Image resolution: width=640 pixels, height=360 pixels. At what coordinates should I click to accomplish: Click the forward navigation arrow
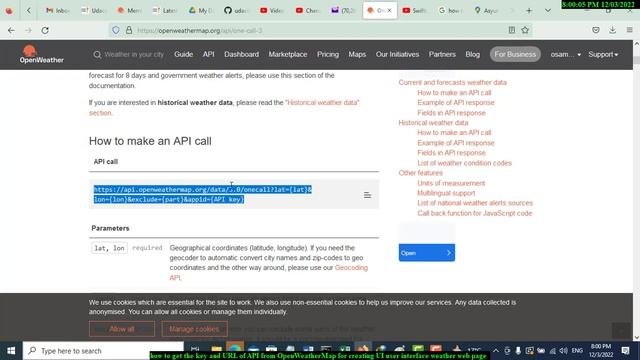click(x=28, y=30)
